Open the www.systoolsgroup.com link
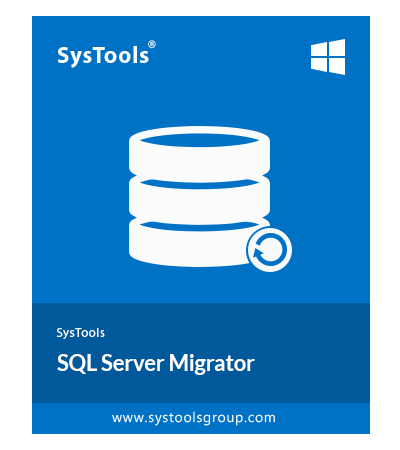Image resolution: width=400 pixels, height=450 pixels. pos(194,418)
